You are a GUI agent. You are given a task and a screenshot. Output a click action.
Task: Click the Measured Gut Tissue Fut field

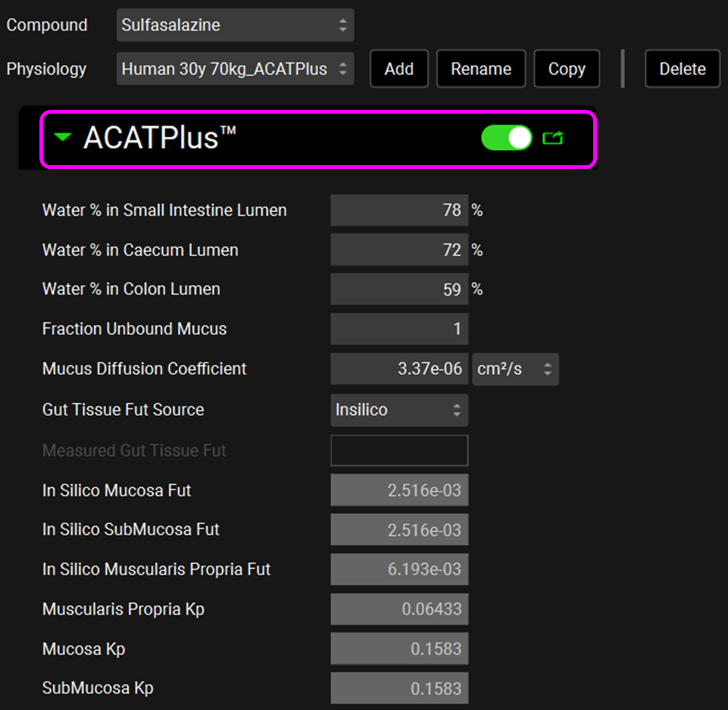398,451
